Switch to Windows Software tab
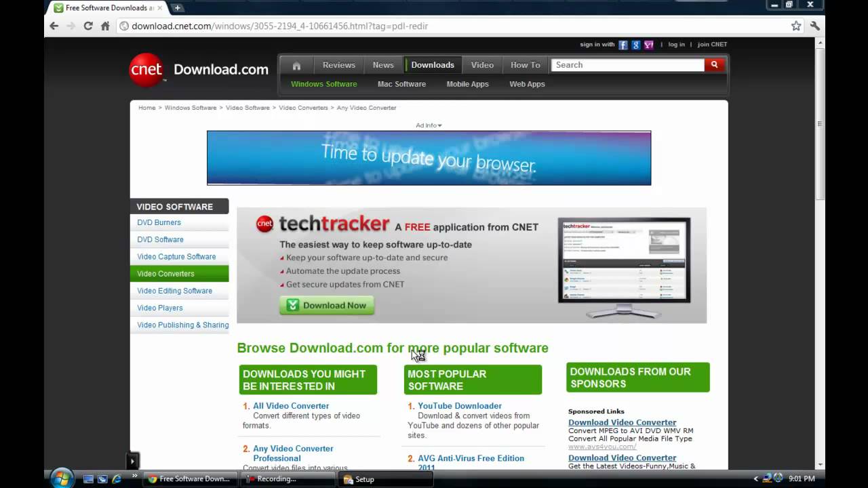 (324, 84)
